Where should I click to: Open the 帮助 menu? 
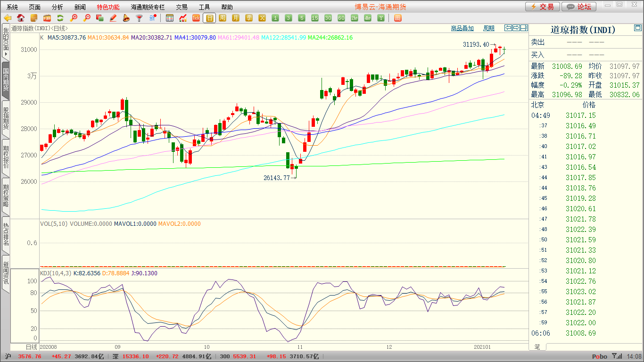click(x=227, y=7)
